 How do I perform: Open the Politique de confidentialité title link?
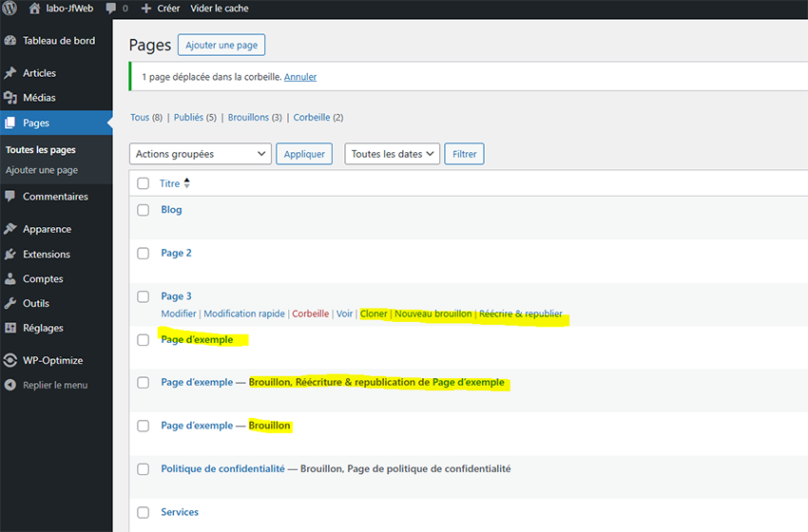[x=223, y=468]
